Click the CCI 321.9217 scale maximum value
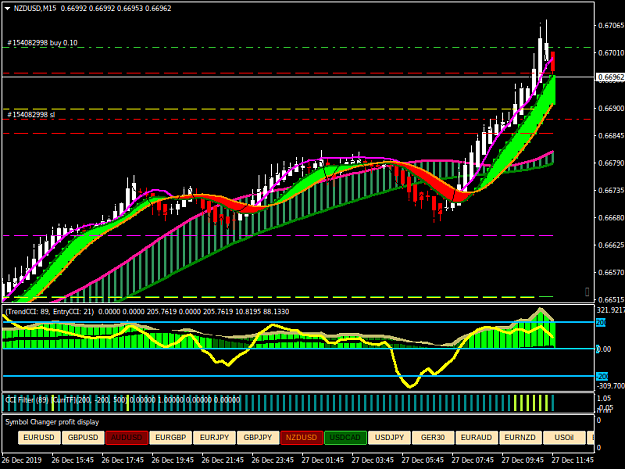625x469 pixels. 610,310
